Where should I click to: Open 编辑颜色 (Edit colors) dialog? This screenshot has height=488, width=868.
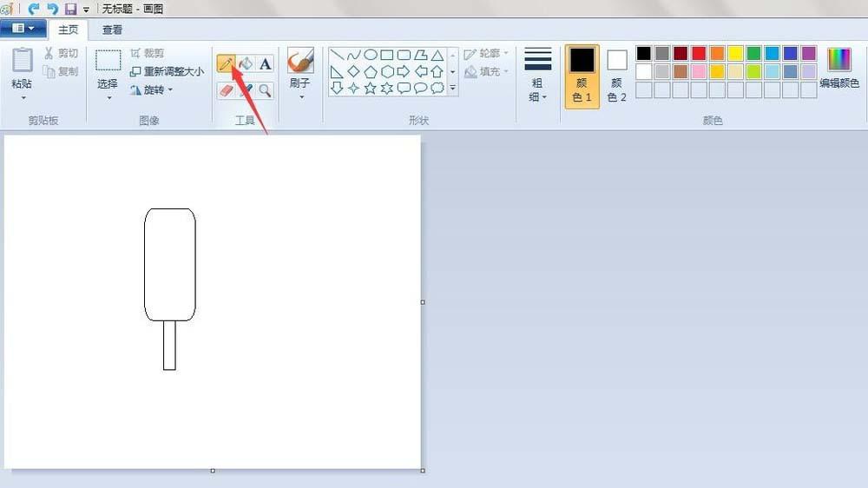point(839,69)
